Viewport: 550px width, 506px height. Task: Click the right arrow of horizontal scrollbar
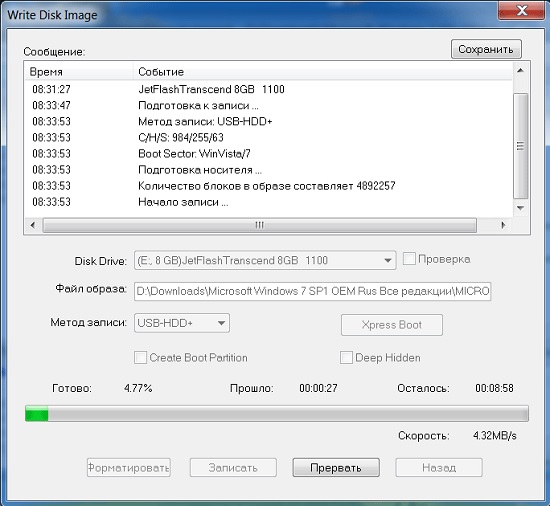point(504,225)
